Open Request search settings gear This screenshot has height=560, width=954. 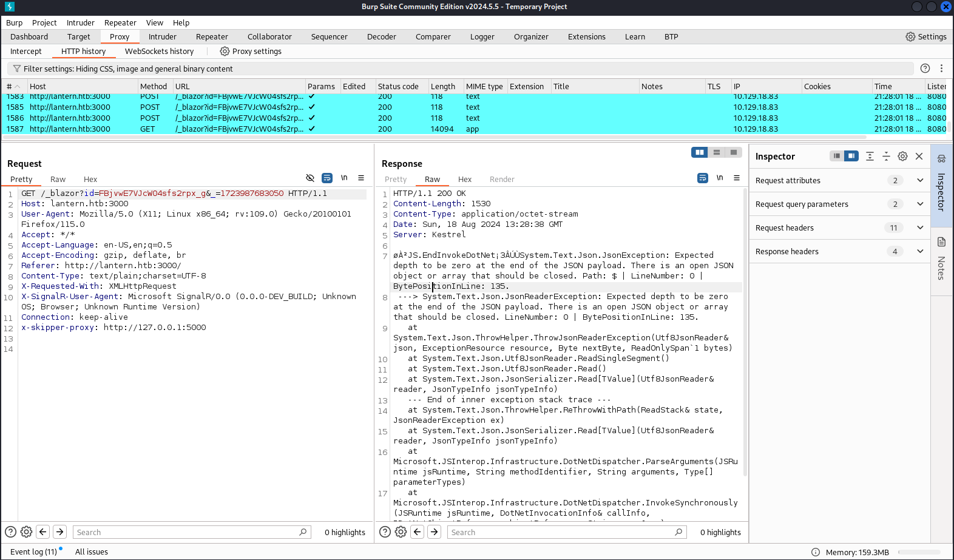coord(26,531)
